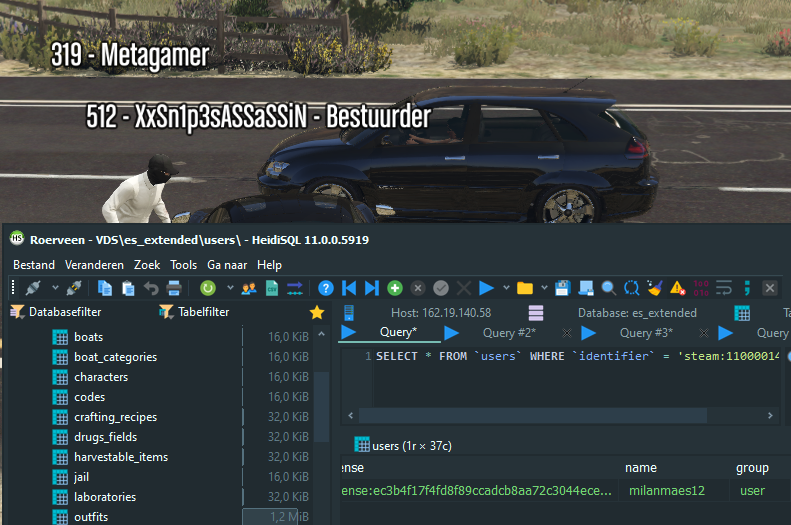Open the dropdown arrow beside the refresh icon
Image resolution: width=791 pixels, height=525 pixels.
coord(228,288)
